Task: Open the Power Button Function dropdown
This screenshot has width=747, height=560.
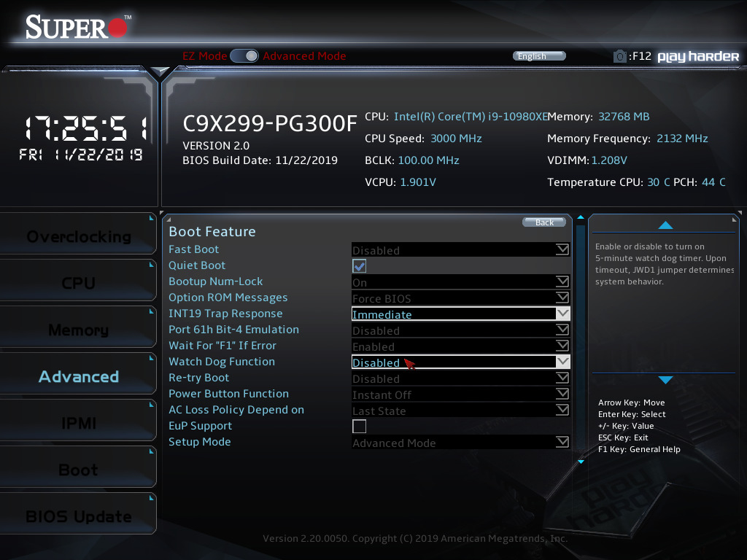Action: [461, 394]
